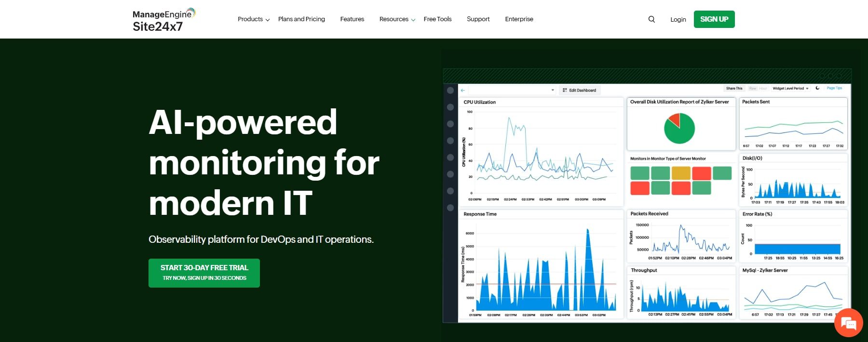Click the search magnifier icon in header
Screen dimensions: 868x342
(x=651, y=19)
